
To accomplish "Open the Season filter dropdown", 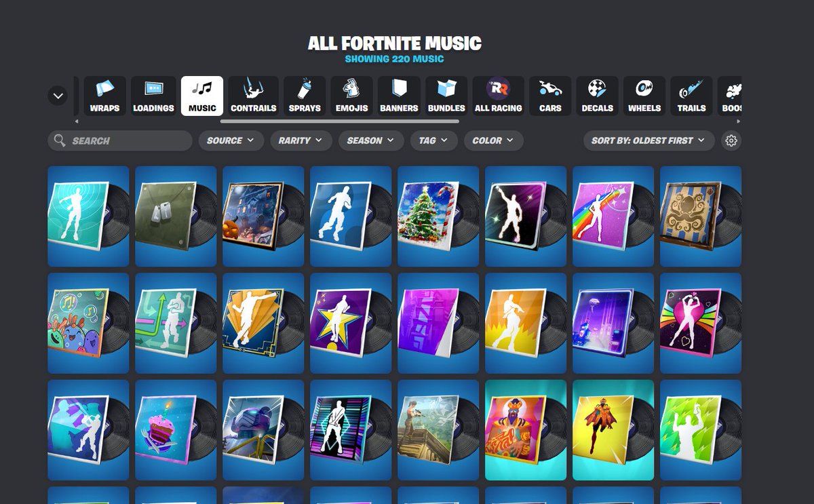I will (371, 140).
